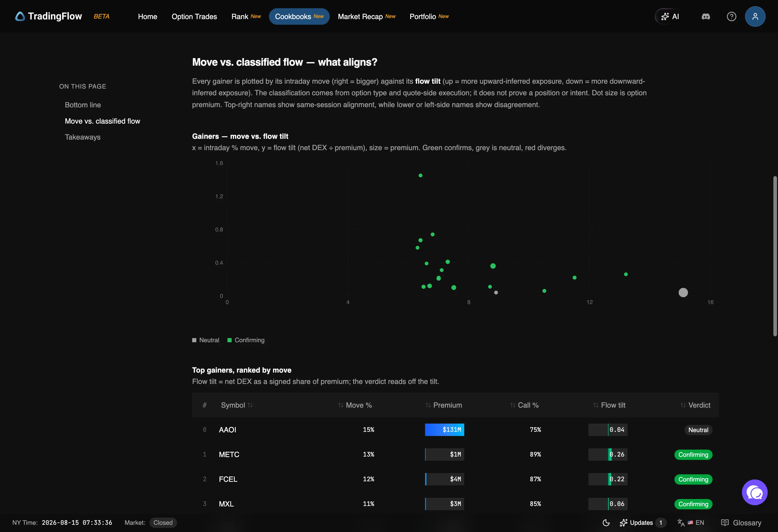Open the language translate icon
The image size is (778, 532).
coord(681,523)
